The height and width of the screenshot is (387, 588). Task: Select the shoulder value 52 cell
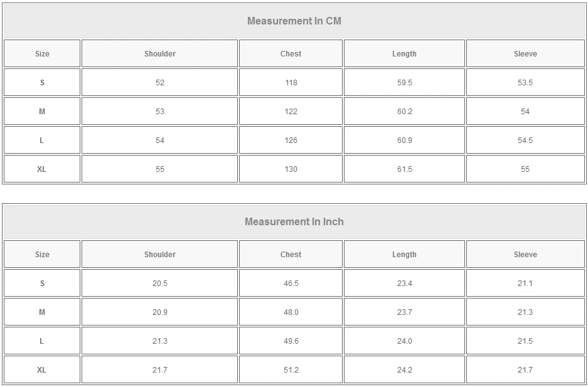[160, 83]
